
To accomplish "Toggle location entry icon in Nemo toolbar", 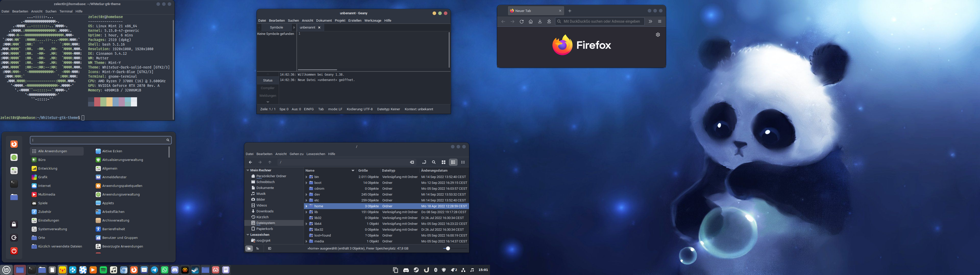I will click(x=424, y=162).
